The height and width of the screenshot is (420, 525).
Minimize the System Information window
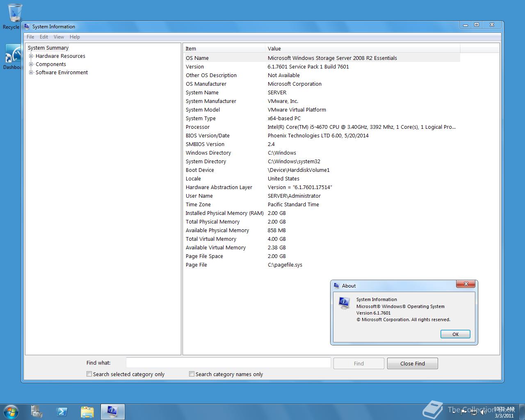click(x=465, y=25)
